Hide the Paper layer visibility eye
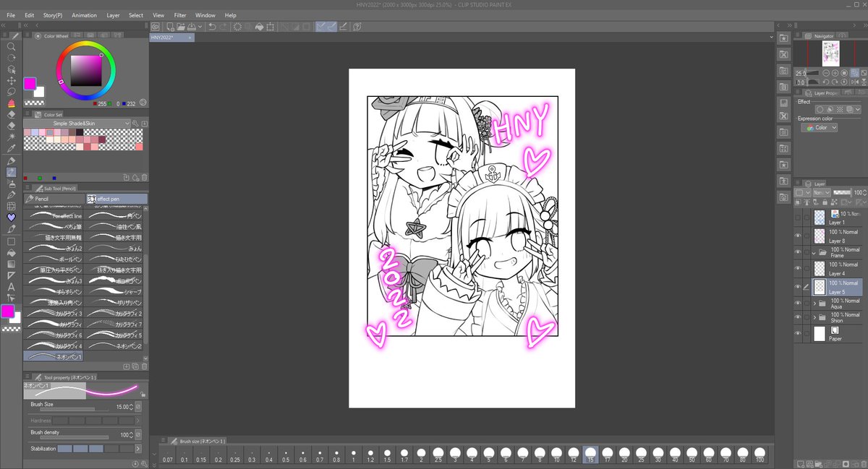Viewport: 868px width, 469px height. pyautogui.click(x=798, y=334)
